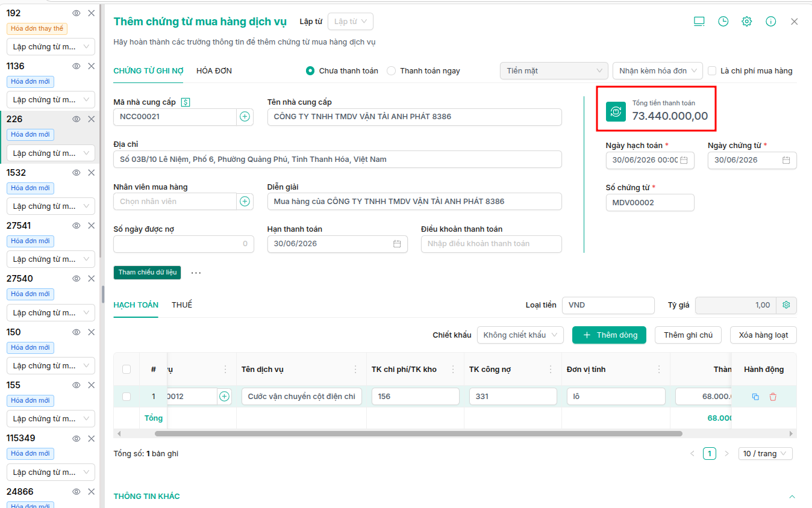Duplicate row 1 with copy icon
The image size is (812, 508).
click(755, 397)
